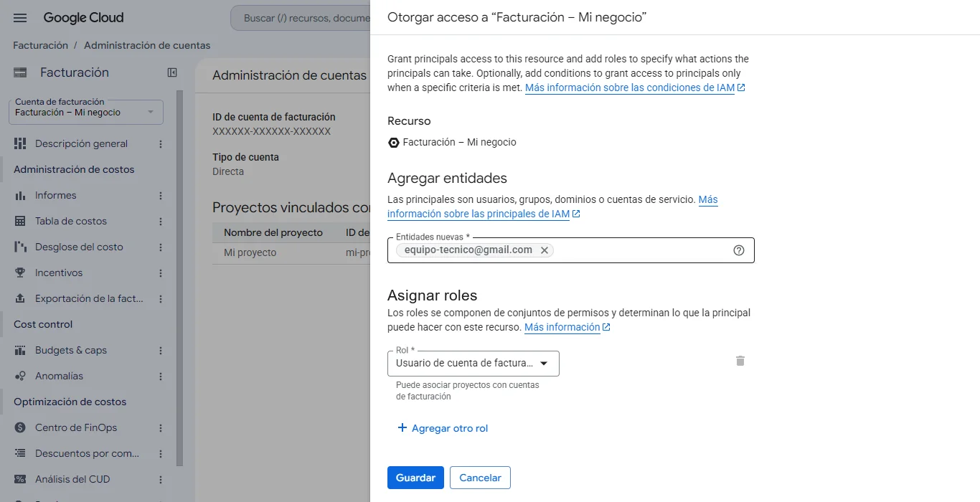Open more options for Incentivos

pos(161,273)
